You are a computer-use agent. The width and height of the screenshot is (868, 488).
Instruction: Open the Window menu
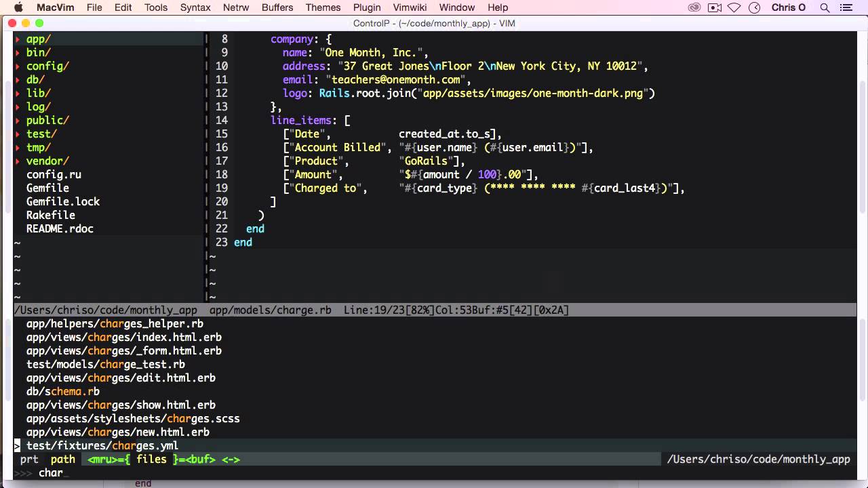pos(457,7)
